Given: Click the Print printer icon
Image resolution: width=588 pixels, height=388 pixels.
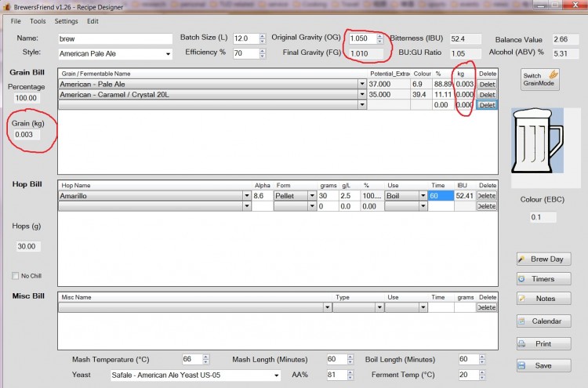Looking at the screenshot, I should (521, 344).
